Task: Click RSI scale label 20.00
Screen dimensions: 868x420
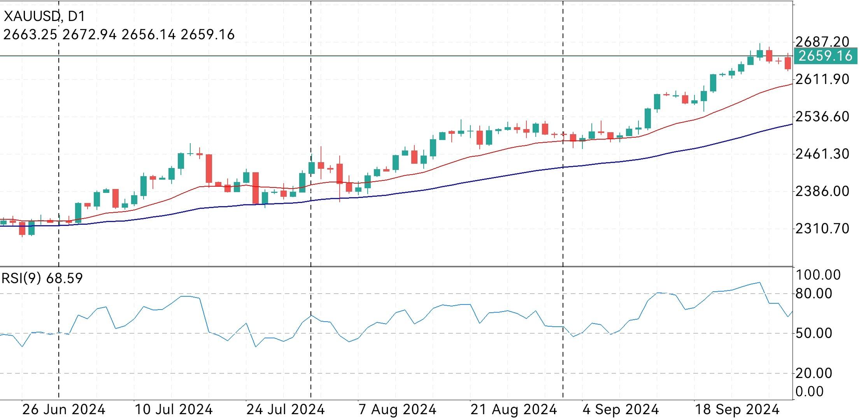Action: [814, 373]
